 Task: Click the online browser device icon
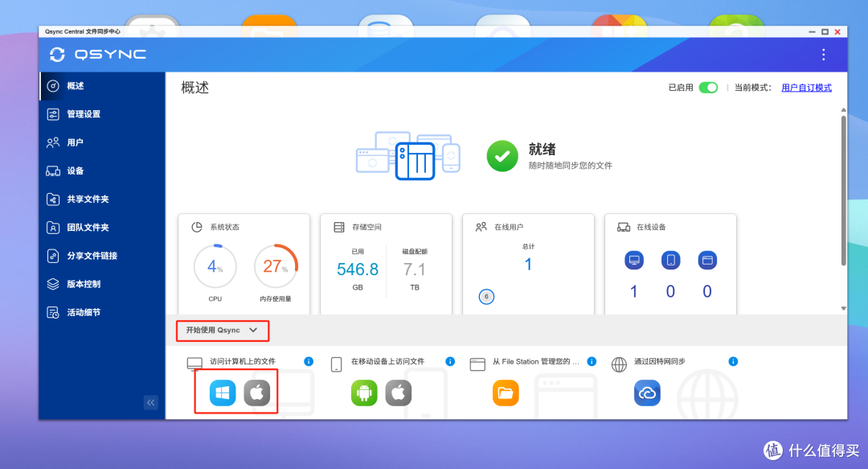pos(707,260)
